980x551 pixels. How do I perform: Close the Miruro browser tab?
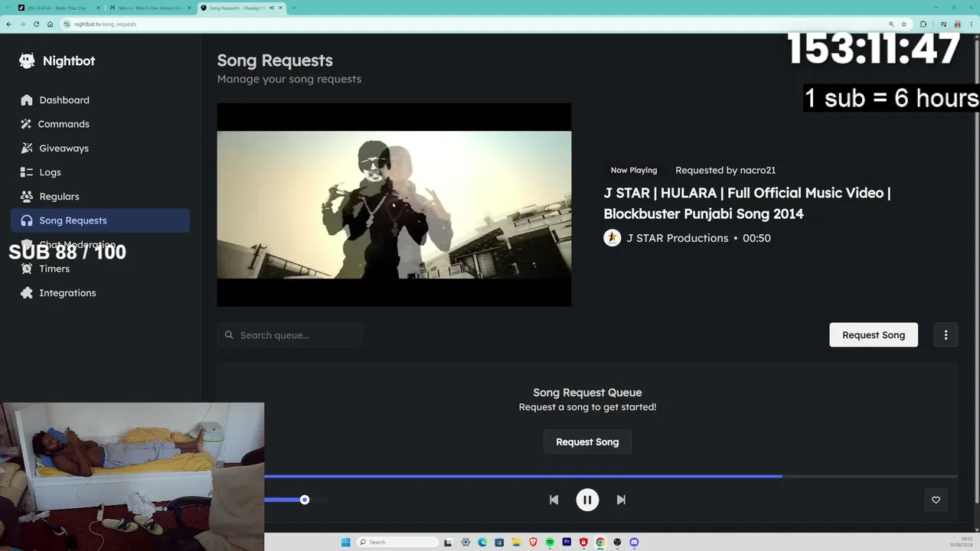click(x=189, y=8)
